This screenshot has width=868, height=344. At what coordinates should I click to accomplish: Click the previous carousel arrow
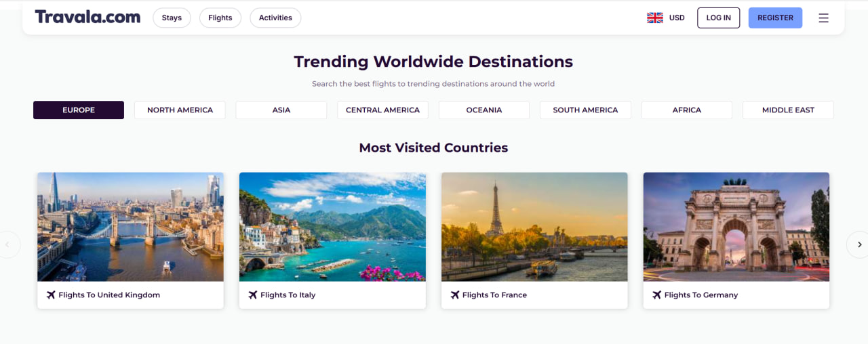(9, 244)
